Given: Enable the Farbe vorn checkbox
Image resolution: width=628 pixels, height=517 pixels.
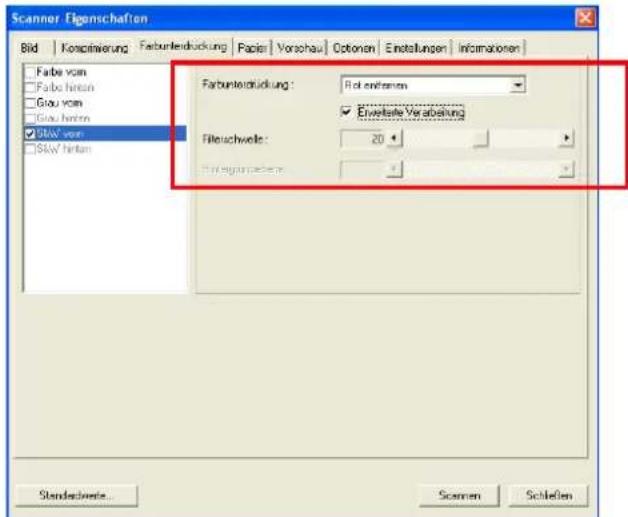Looking at the screenshot, I should coord(31,72).
